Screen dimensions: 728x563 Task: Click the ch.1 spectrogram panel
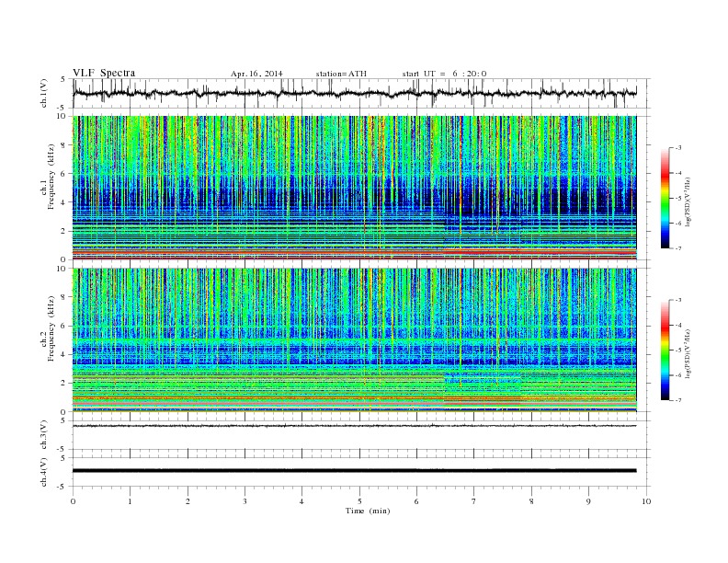pyautogui.click(x=355, y=188)
